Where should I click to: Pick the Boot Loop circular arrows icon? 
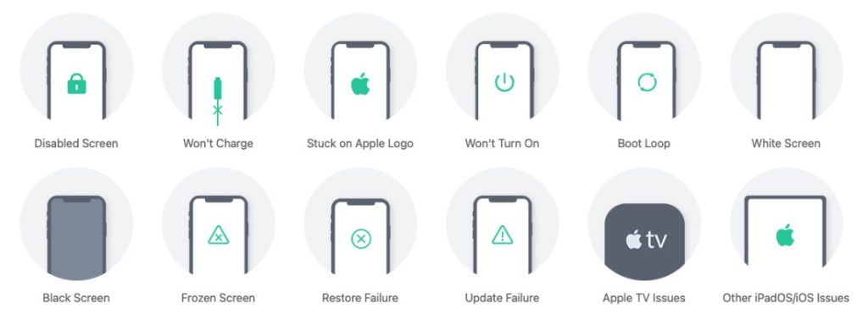click(x=647, y=83)
